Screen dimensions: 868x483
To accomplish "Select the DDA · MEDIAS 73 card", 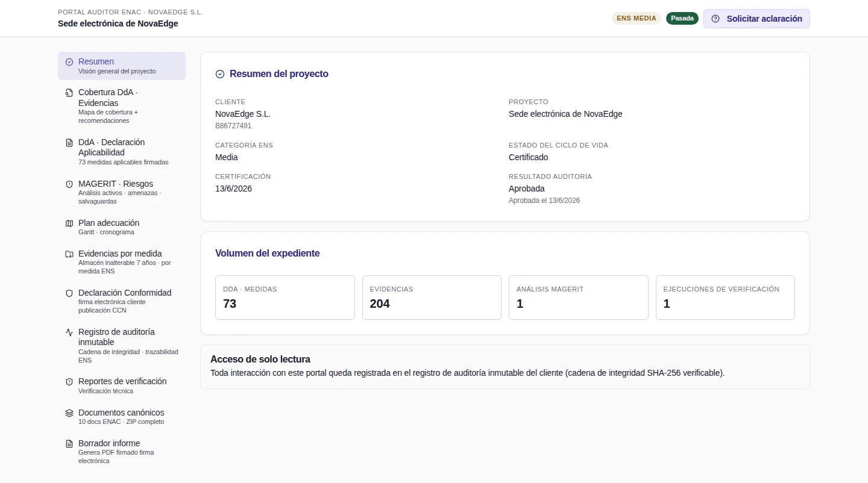I will pyautogui.click(x=285, y=298).
